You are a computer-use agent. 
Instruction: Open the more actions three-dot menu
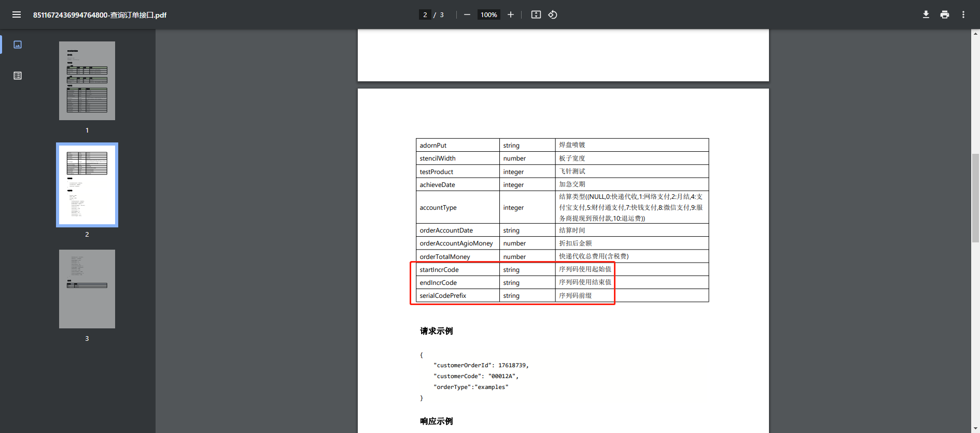click(x=963, y=15)
